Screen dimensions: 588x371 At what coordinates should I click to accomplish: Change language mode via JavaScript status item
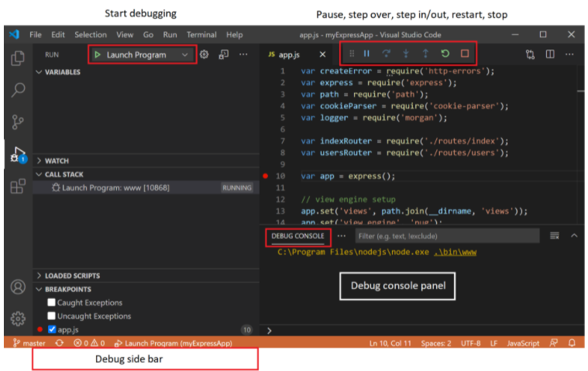click(x=523, y=343)
